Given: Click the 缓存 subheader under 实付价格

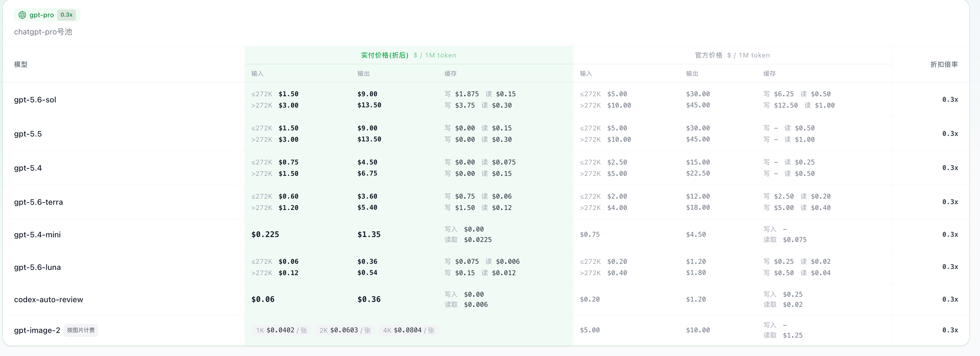Looking at the screenshot, I should click(450, 73).
